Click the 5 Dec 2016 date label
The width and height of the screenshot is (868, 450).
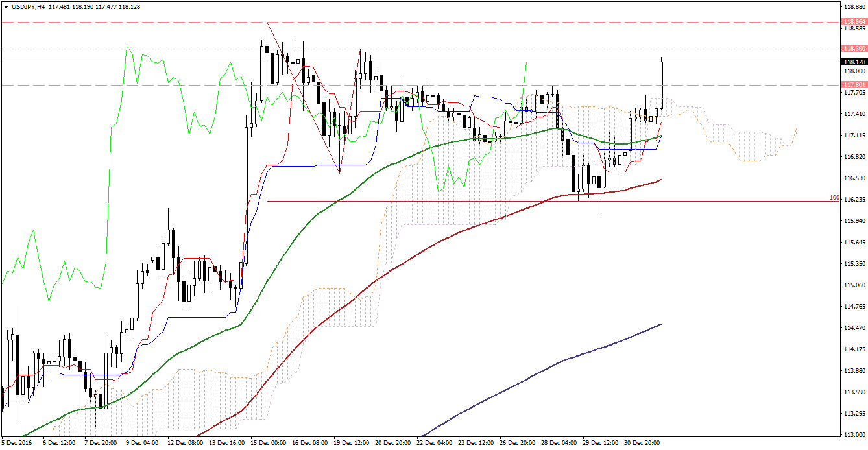coord(16,444)
